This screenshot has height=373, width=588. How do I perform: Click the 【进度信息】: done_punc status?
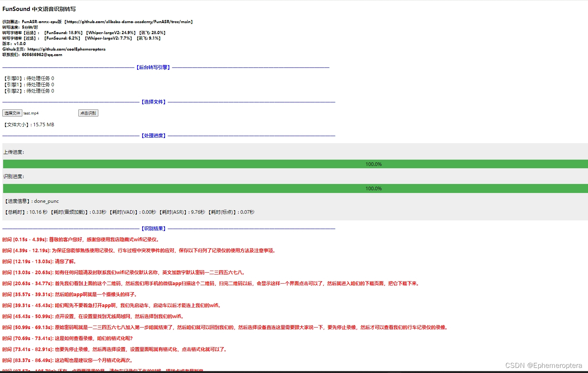coord(31,201)
